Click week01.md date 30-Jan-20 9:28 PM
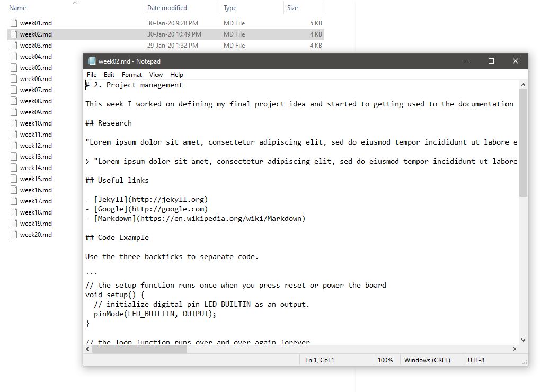550x392 pixels. pos(173,23)
